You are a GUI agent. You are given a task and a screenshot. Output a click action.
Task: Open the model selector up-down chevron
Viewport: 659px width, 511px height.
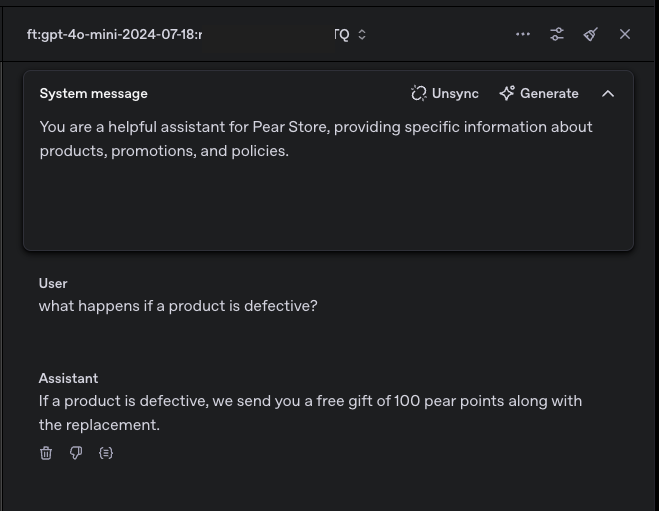click(362, 34)
